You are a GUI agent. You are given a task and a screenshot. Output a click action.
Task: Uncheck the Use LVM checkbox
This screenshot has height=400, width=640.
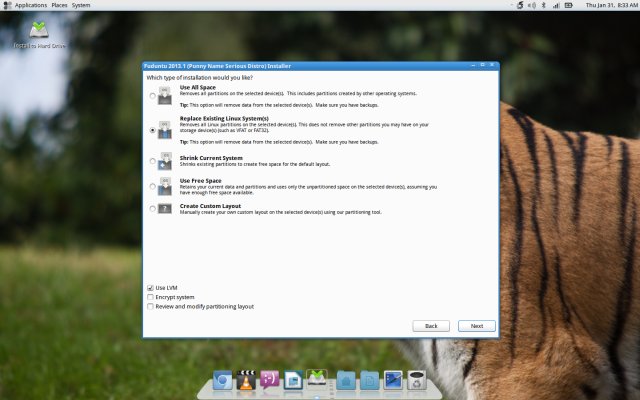pos(151,287)
